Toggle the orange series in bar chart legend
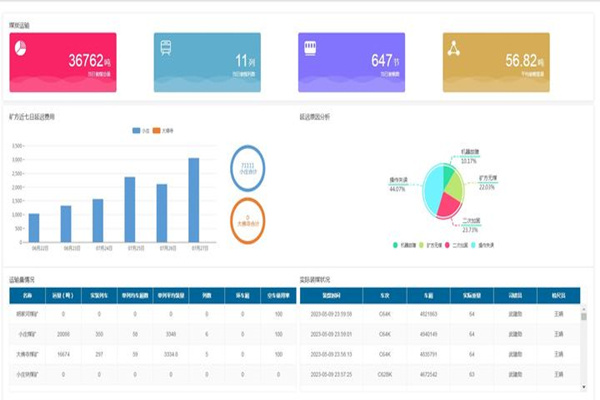600x400 pixels. 164,130
